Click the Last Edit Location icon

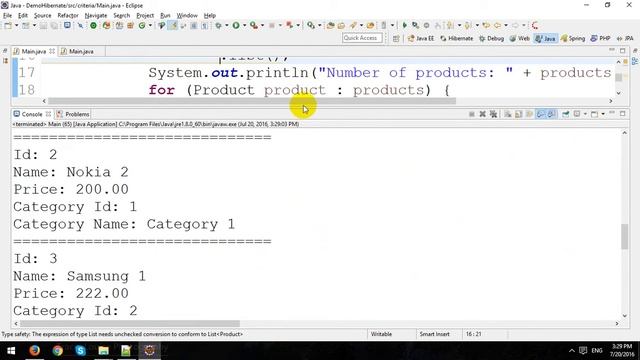click(x=486, y=25)
